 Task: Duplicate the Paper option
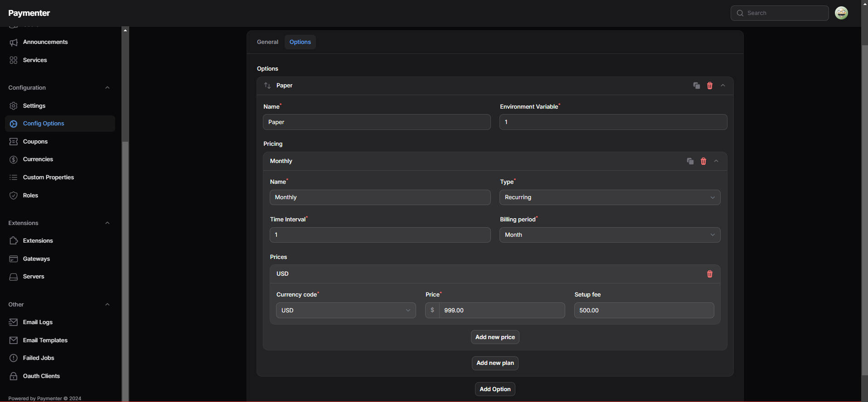696,86
